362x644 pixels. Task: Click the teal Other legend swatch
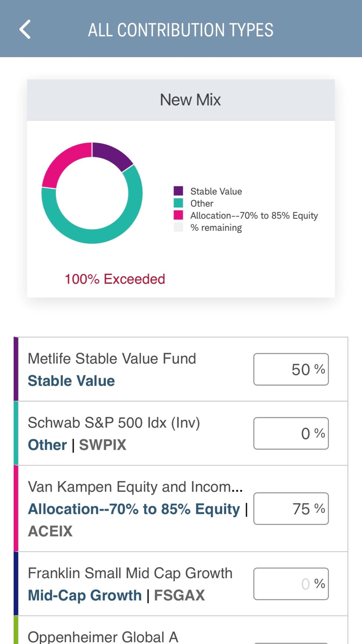coord(178,203)
